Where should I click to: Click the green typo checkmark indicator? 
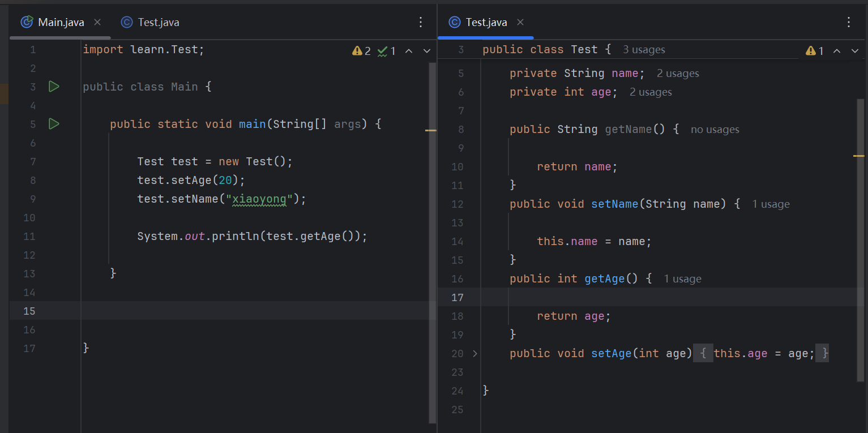(x=387, y=51)
